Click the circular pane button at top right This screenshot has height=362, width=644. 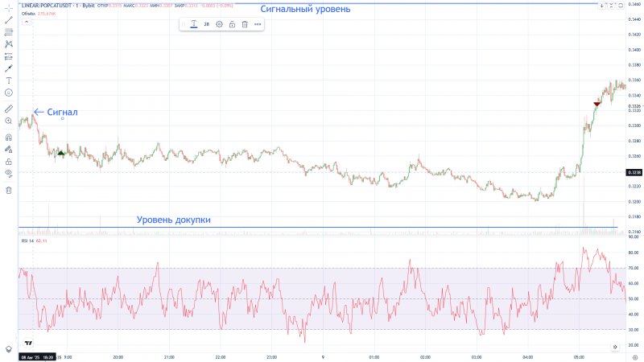pyautogui.click(x=621, y=6)
